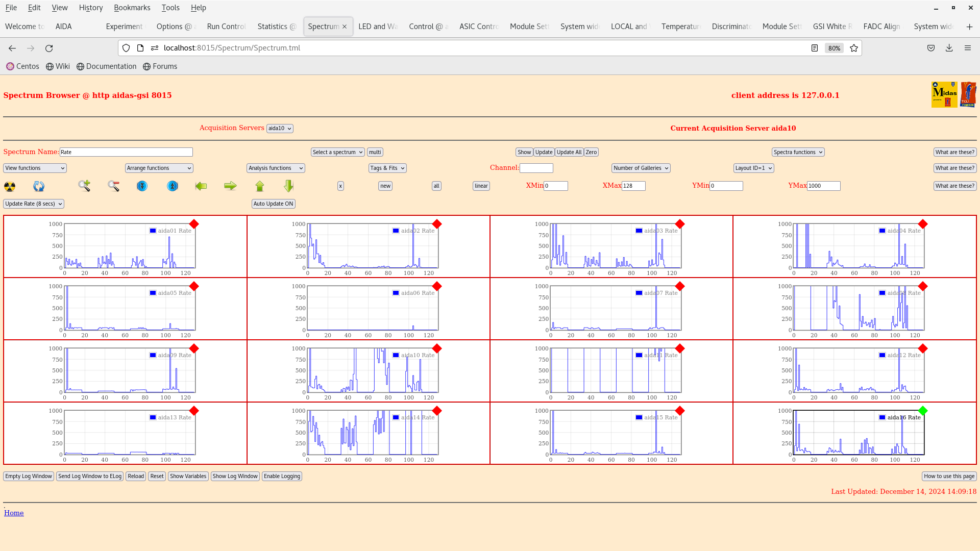980x551 pixels.
Task: Click the zoom in magnifier icon
Action: [x=84, y=186]
